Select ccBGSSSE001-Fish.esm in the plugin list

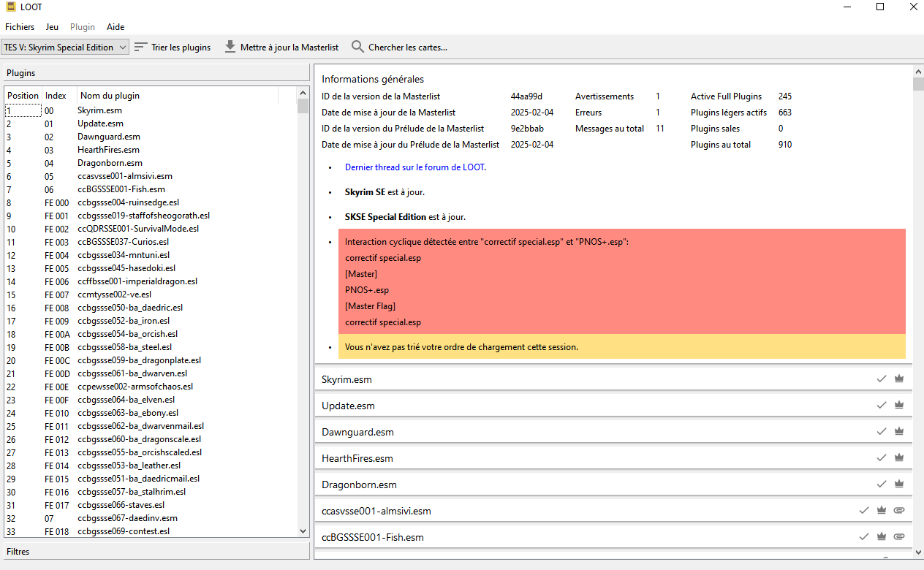pyautogui.click(x=151, y=189)
